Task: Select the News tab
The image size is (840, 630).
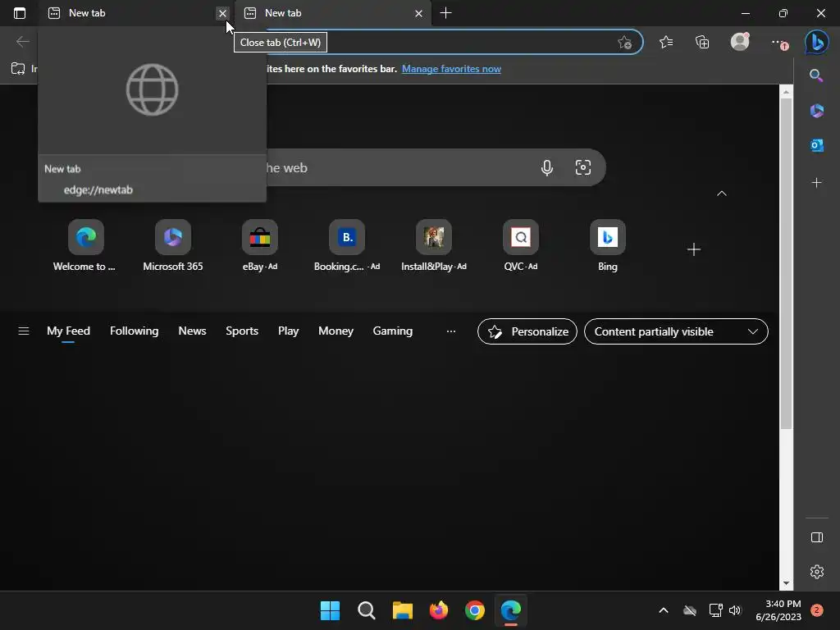Action: (x=192, y=331)
